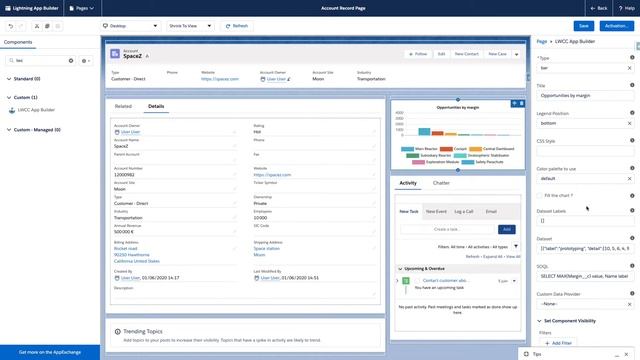This screenshot has width=640, height=360.
Task: Click the Copy icon in toolbar
Action: click(47, 26)
